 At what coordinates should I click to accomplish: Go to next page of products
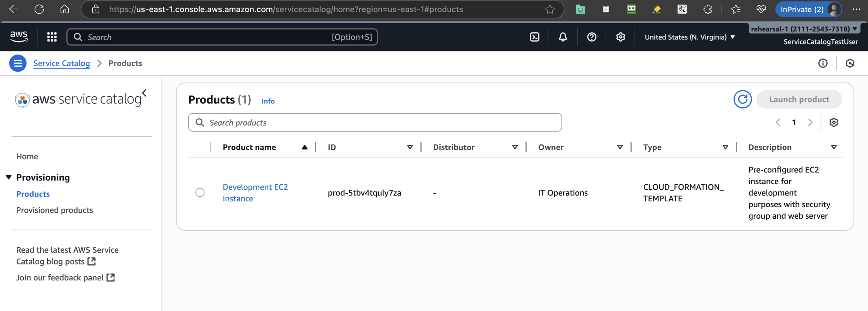tap(810, 122)
